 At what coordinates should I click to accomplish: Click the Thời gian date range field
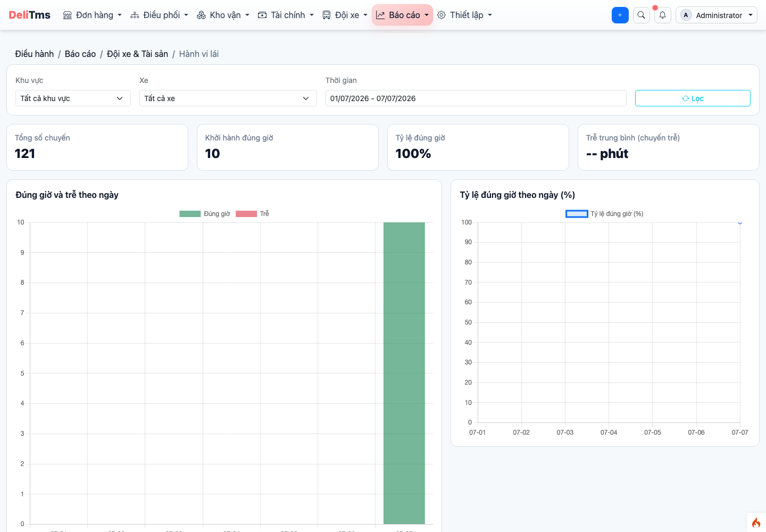coord(476,98)
